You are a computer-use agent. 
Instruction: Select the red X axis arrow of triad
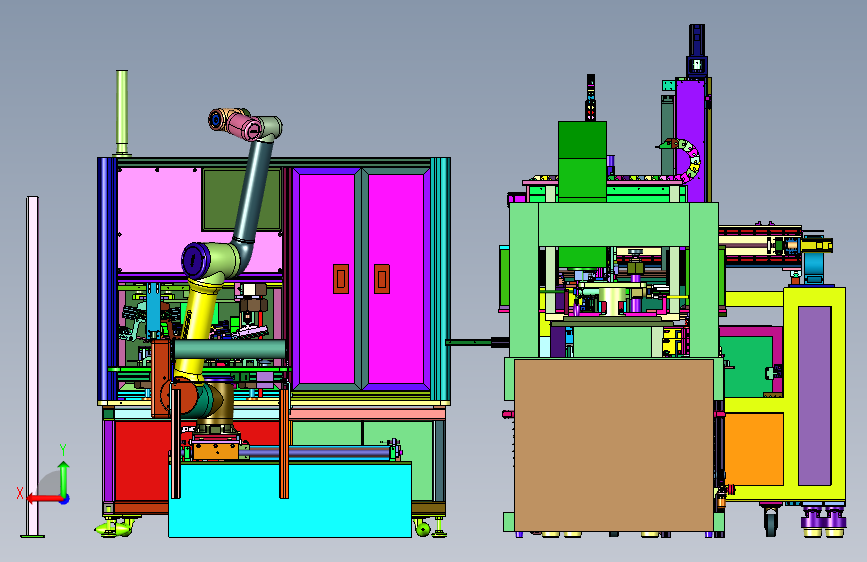pos(44,499)
